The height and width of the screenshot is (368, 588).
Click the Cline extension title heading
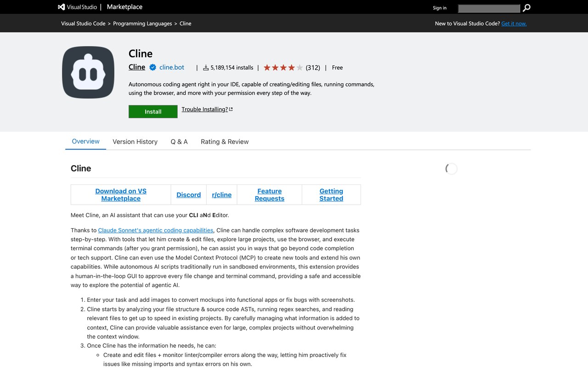click(x=141, y=53)
